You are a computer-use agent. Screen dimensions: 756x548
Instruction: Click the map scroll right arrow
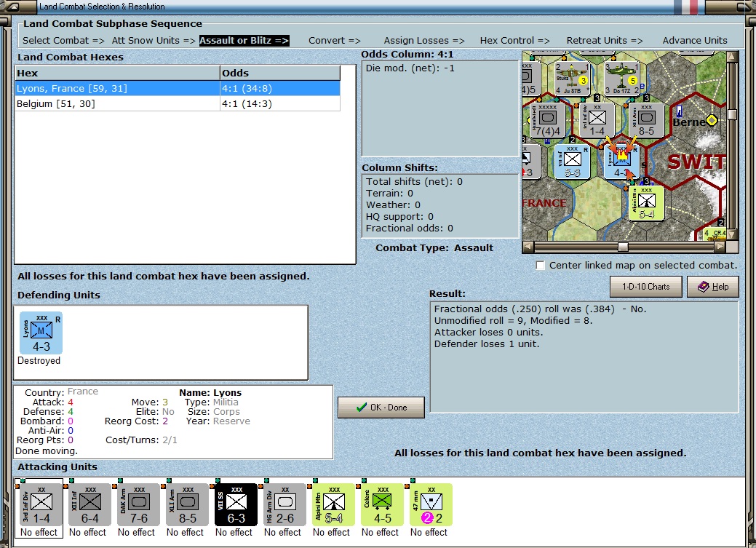pyautogui.click(x=720, y=247)
